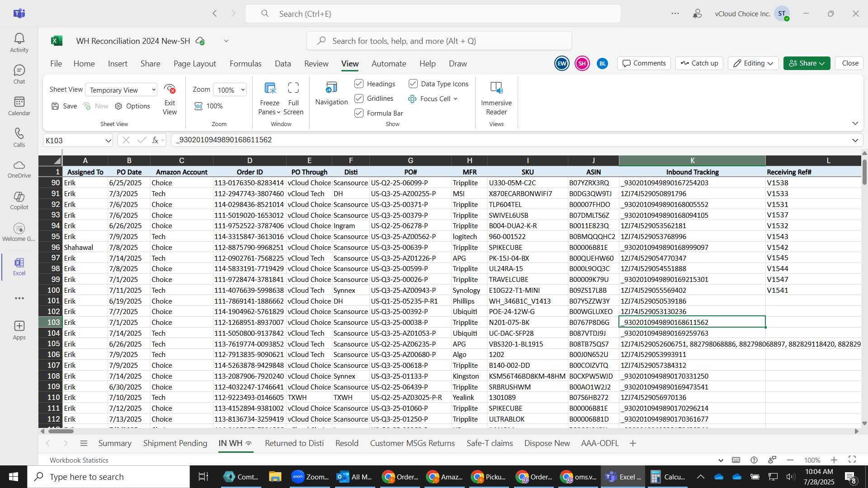Screen dimensions: 868x488
Task: Open the Name Box dropdown for K103
Action: point(108,141)
